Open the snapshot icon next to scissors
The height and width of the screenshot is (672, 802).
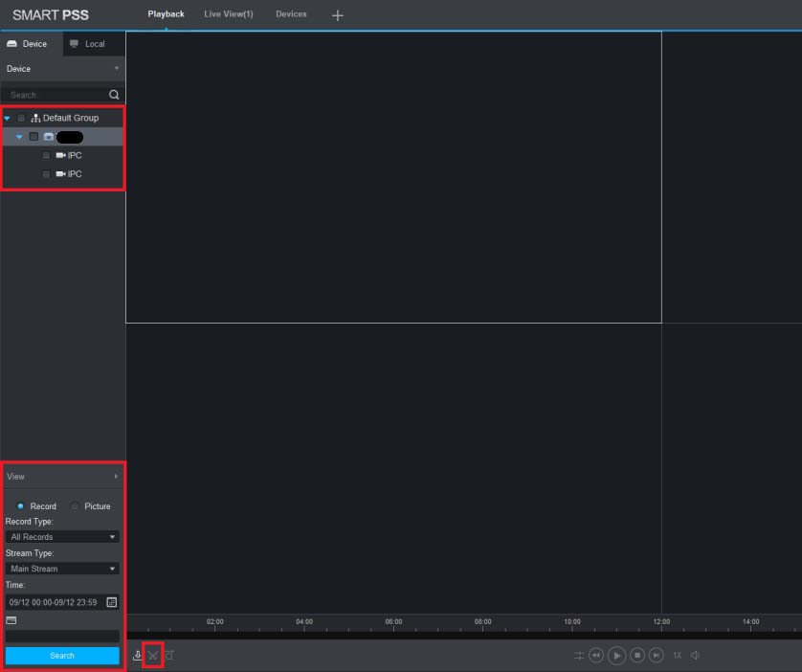169,655
